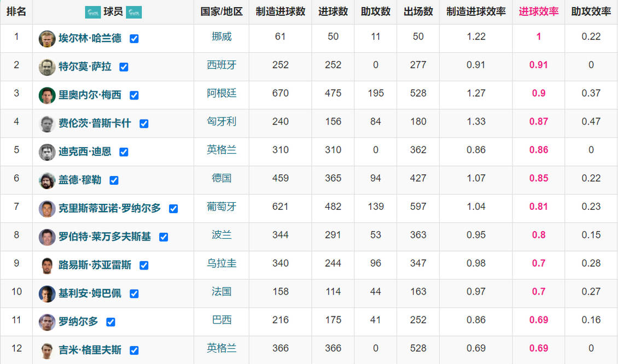
Task: Select the avatar in the rank 11 罗纳尔多 row
Action: pyautogui.click(x=47, y=322)
